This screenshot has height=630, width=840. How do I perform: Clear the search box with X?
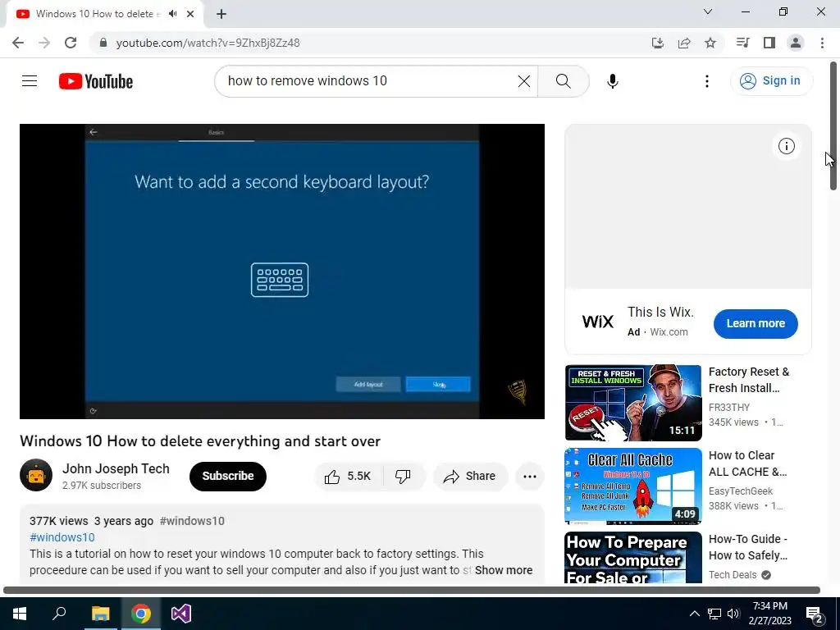pyautogui.click(x=524, y=81)
